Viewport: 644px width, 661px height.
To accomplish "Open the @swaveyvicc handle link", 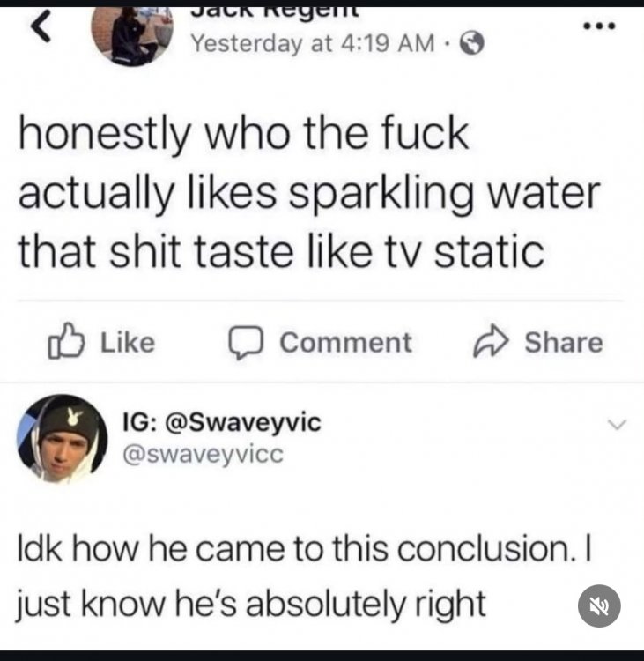I will point(204,455).
